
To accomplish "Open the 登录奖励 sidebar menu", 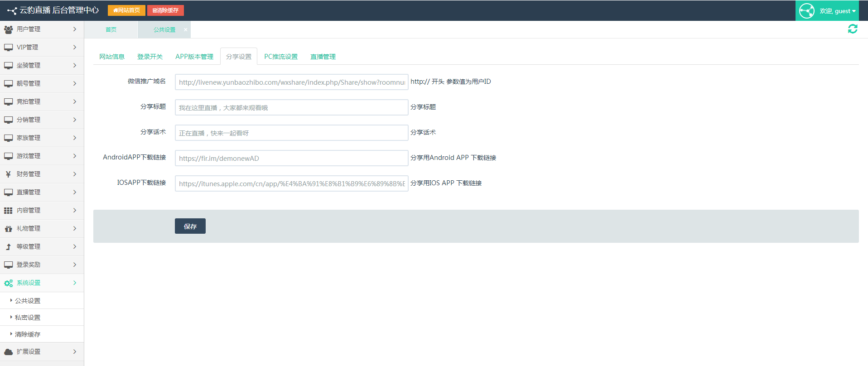I will [x=42, y=265].
